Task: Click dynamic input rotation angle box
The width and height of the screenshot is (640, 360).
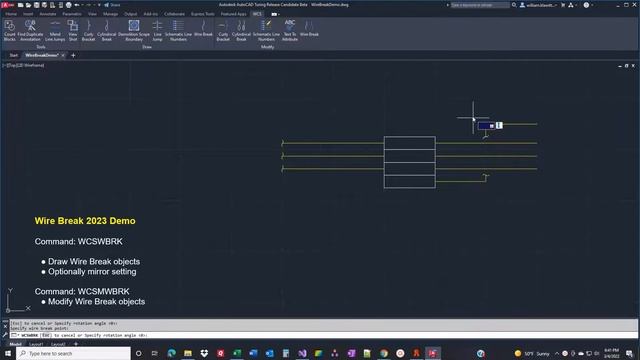Action: pos(487,126)
